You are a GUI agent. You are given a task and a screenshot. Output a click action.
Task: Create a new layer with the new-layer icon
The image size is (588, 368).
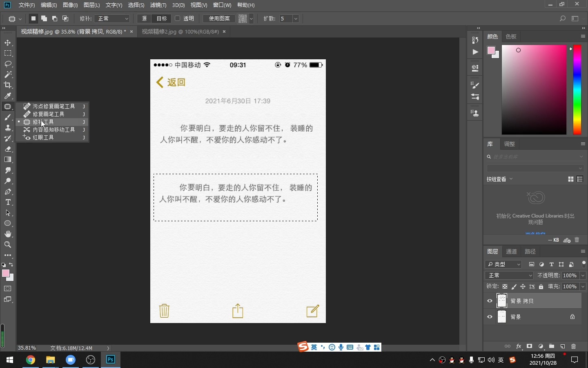563,346
